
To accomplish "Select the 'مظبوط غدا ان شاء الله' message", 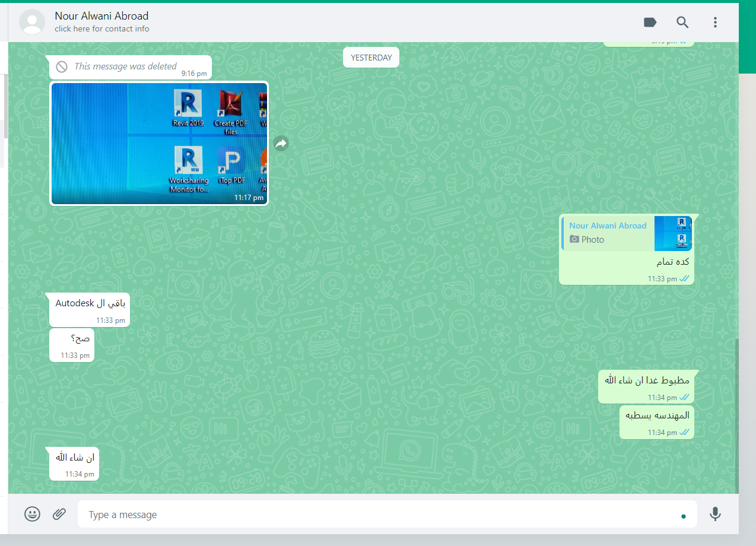I will (646, 386).
